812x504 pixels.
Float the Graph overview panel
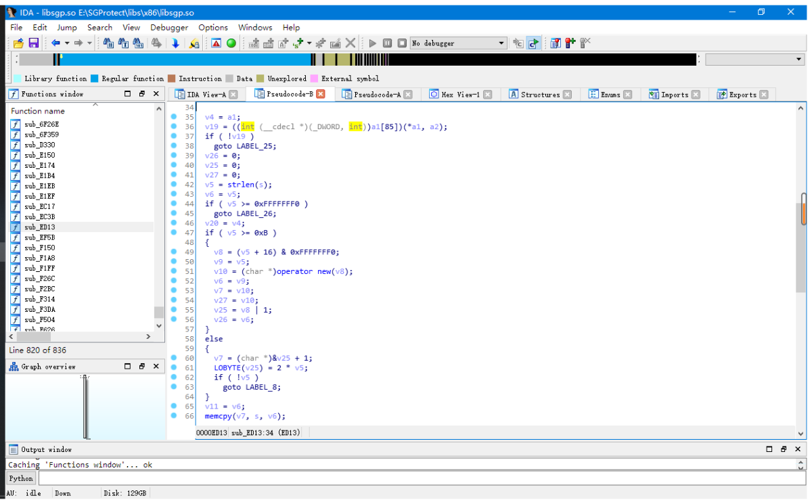(142, 367)
